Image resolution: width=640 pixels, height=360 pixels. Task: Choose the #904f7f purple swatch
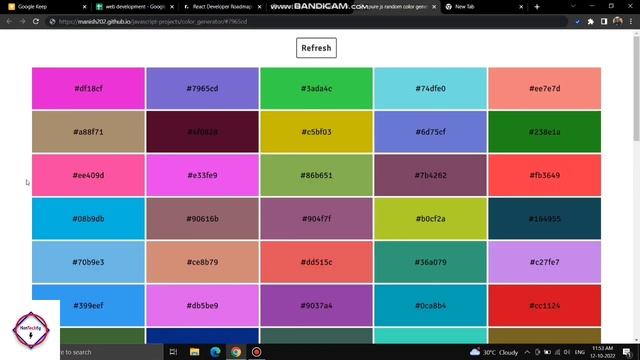pyautogui.click(x=316, y=219)
